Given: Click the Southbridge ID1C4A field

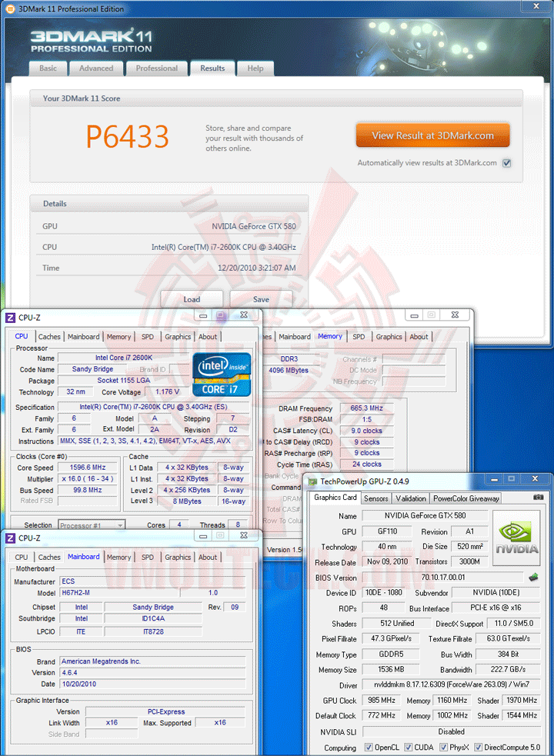Looking at the screenshot, I should pos(153,618).
